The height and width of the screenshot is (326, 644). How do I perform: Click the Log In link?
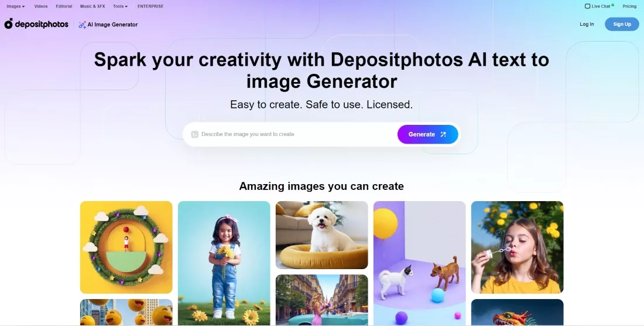point(587,24)
